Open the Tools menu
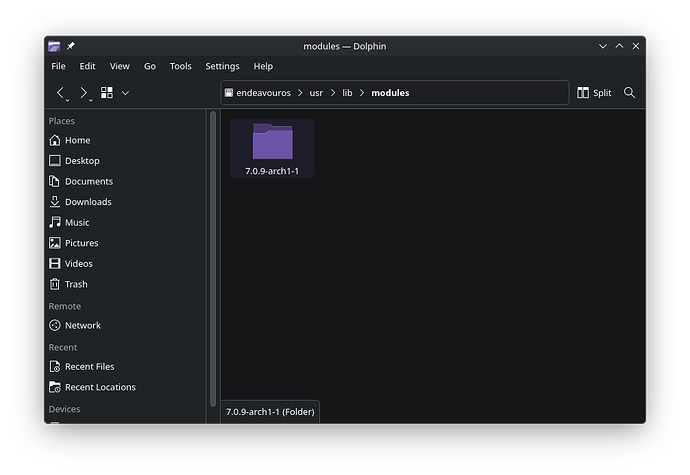The height and width of the screenshot is (475, 690). tap(180, 66)
